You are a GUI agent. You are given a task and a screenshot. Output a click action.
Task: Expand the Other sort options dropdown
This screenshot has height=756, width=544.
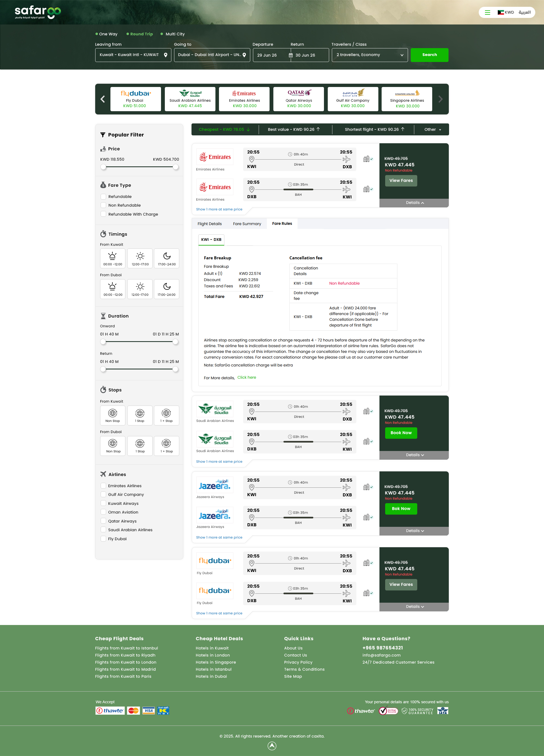pyautogui.click(x=432, y=130)
